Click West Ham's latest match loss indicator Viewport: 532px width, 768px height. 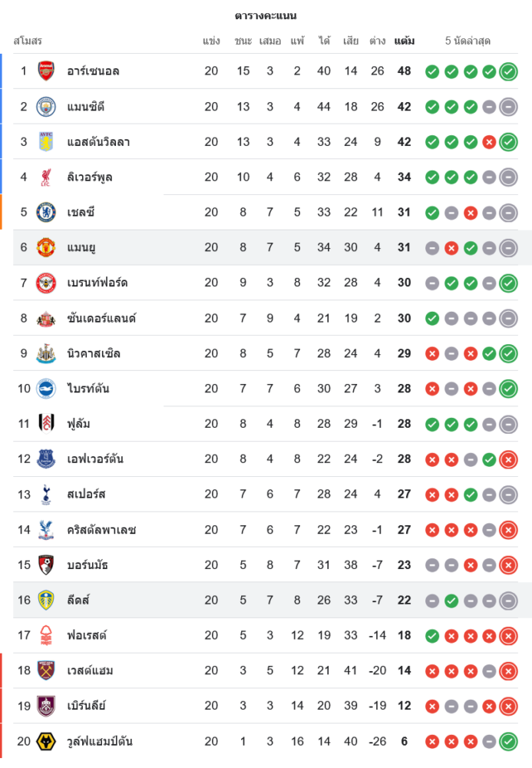click(x=508, y=670)
